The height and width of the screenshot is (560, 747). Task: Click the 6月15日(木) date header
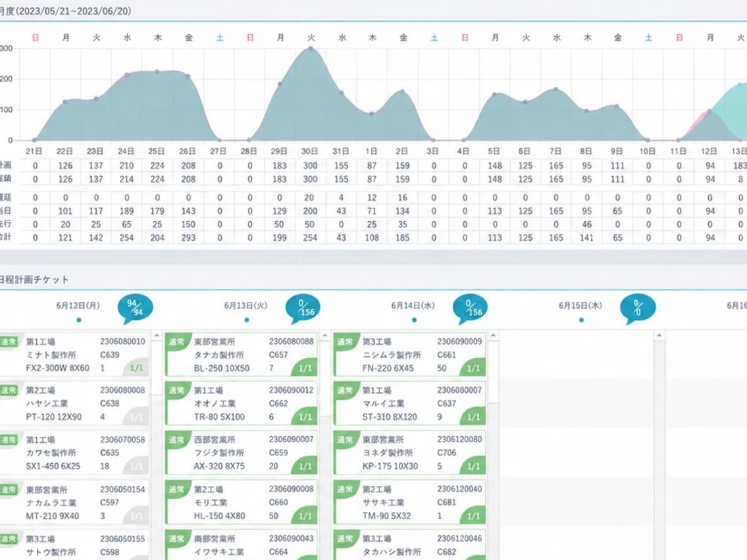[x=580, y=305]
